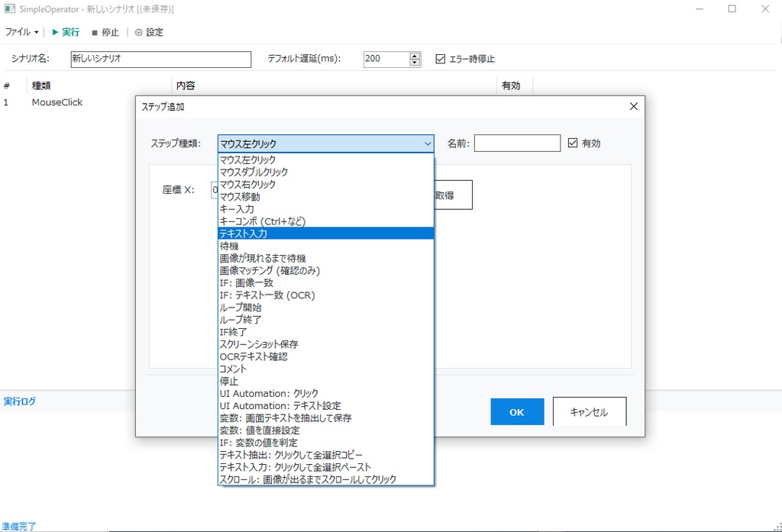The height and width of the screenshot is (532, 782).
Task: Choose 待機 in the step type dropdown
Action: 230,246
